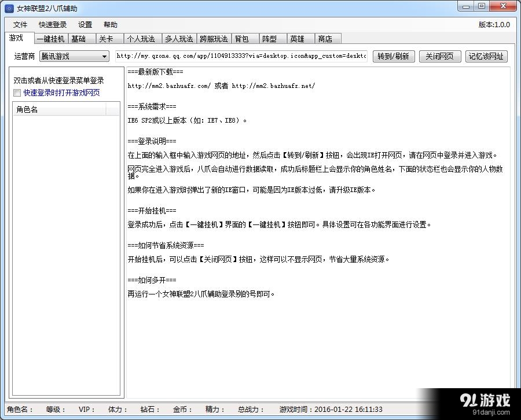Switch to the 游戏 tab
521x420 pixels.
tap(19, 38)
